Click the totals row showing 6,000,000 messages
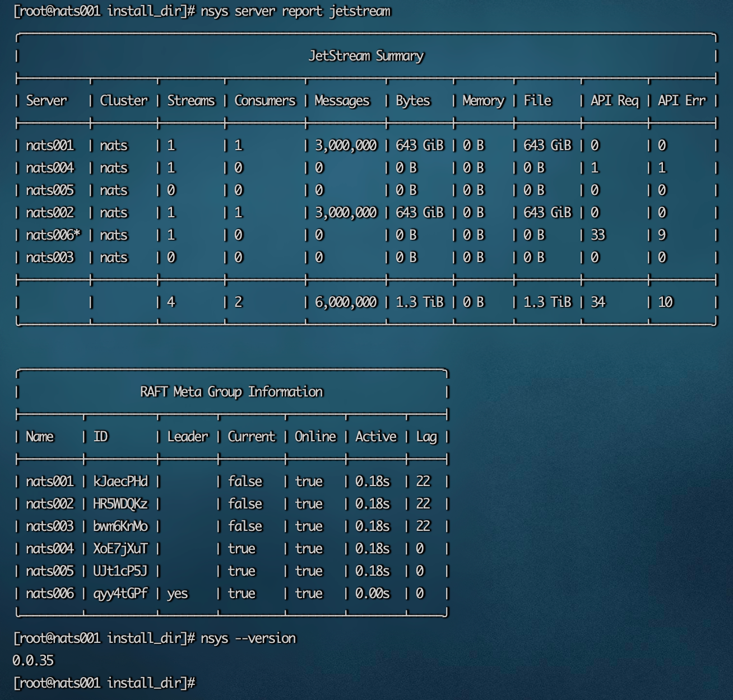 tap(342, 301)
